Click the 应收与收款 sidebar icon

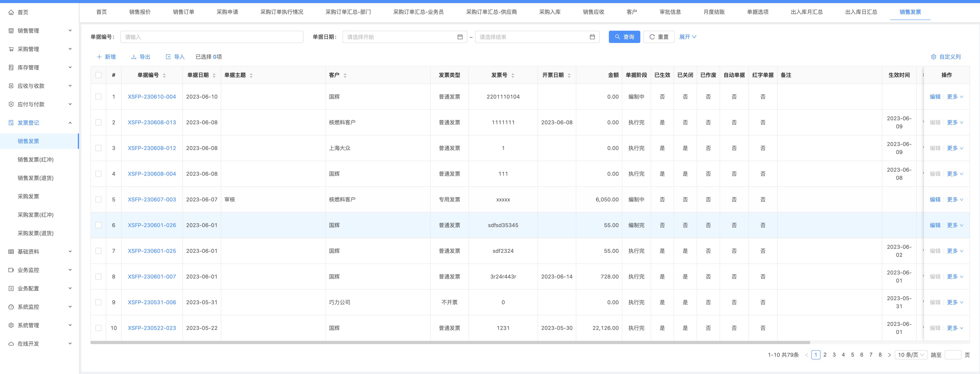pyautogui.click(x=11, y=86)
